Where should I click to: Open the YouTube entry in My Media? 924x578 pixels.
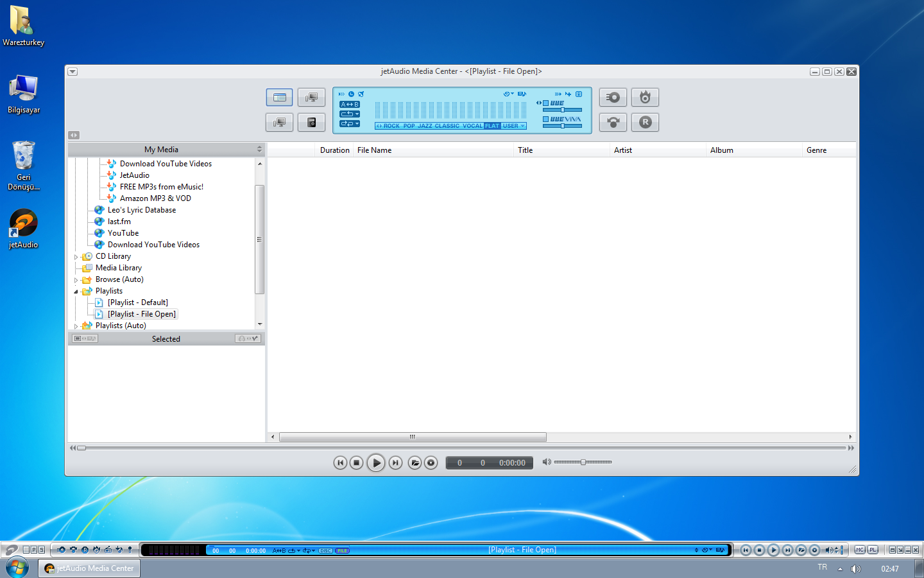pos(123,233)
